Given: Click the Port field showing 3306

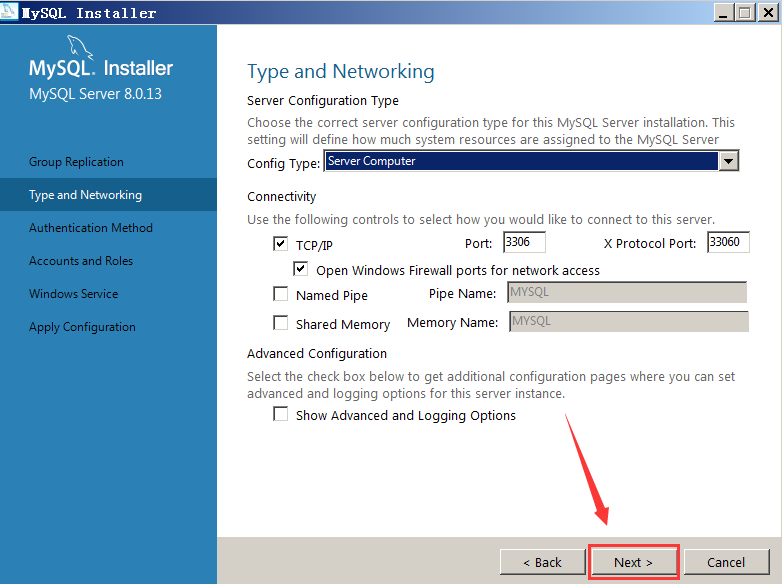Looking at the screenshot, I should coord(524,242).
